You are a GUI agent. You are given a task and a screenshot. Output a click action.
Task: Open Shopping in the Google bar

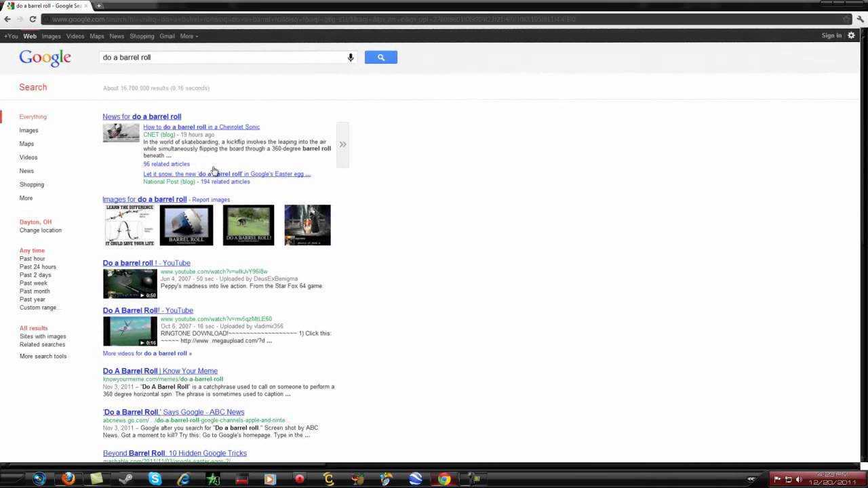click(x=142, y=36)
